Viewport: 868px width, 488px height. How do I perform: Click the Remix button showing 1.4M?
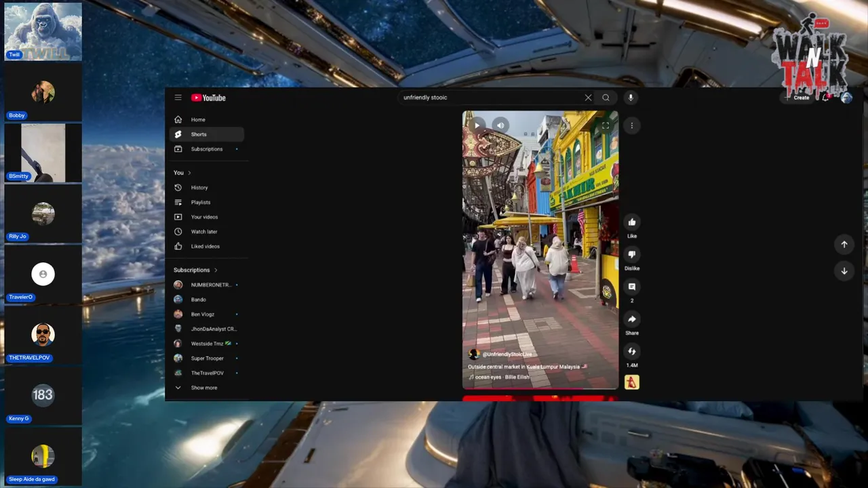[x=632, y=351]
